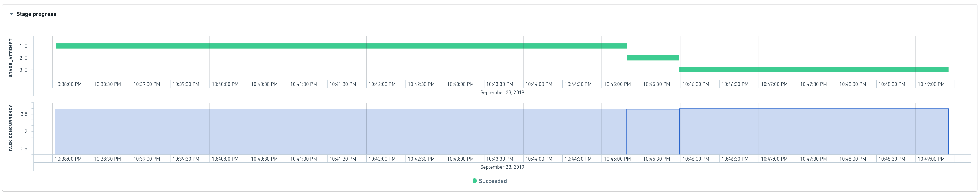The width and height of the screenshot is (980, 195).
Task: Click 10:44:00 PM on the stage attempt axis
Action: [x=539, y=84]
